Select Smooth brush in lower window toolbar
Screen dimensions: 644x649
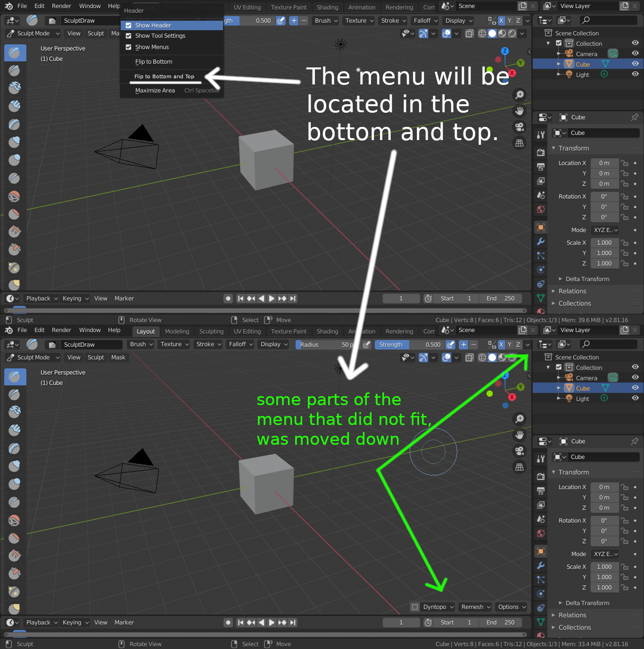pyautogui.click(x=15, y=520)
